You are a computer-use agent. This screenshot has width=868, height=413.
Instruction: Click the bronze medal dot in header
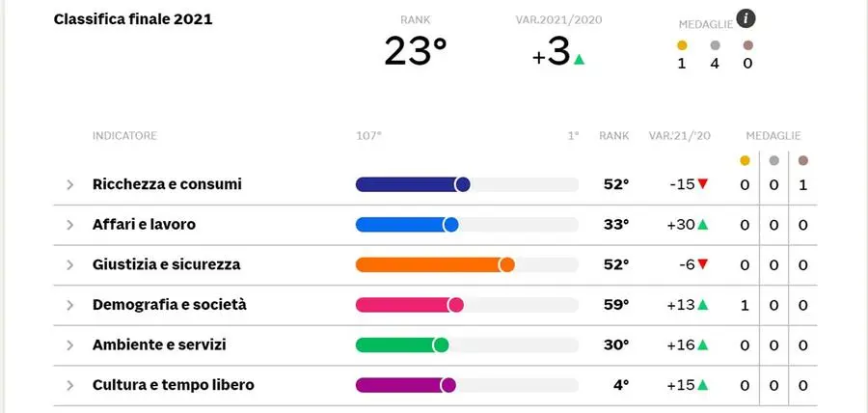pos(747,45)
